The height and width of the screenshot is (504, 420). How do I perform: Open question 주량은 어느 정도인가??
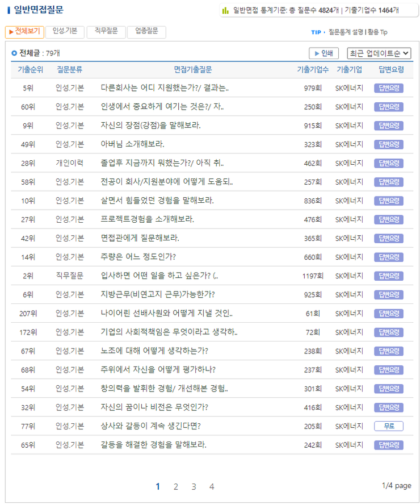click(138, 257)
